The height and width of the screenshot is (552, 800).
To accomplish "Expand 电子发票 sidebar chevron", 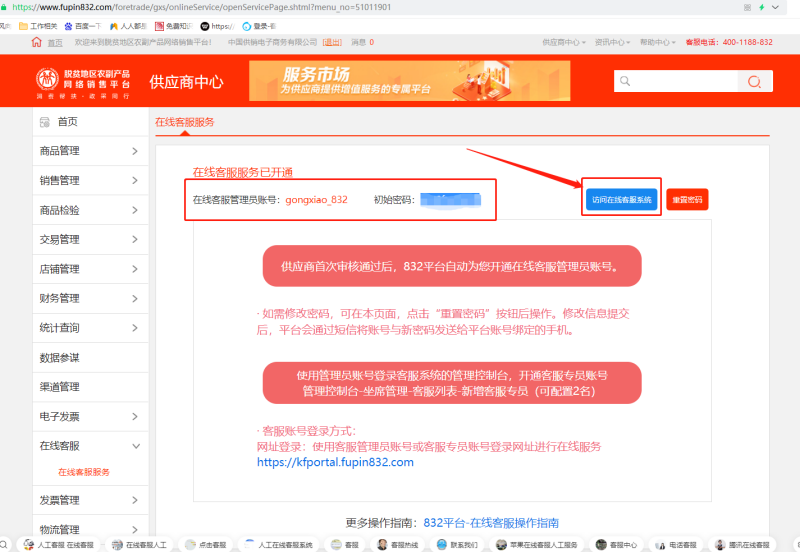I will pos(135,417).
